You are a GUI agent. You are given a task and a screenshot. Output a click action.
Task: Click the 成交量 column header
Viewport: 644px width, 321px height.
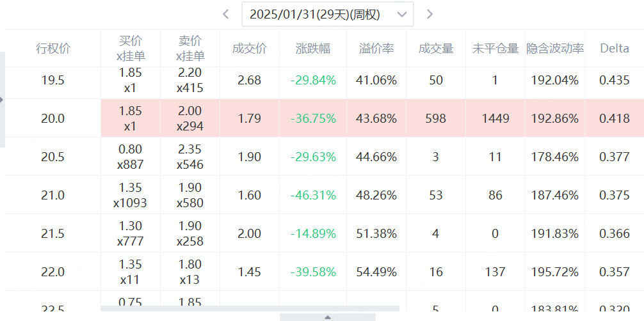436,49
